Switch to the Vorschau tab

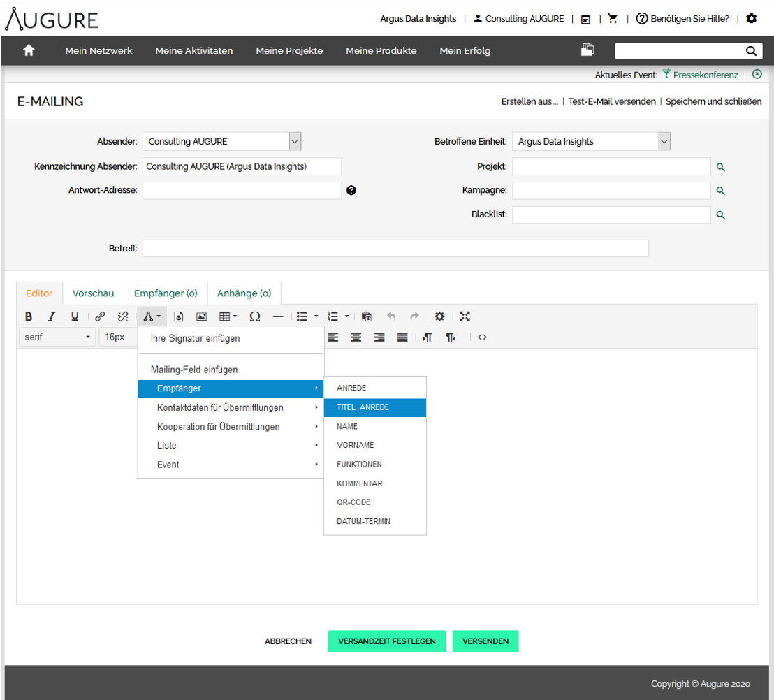click(x=94, y=293)
